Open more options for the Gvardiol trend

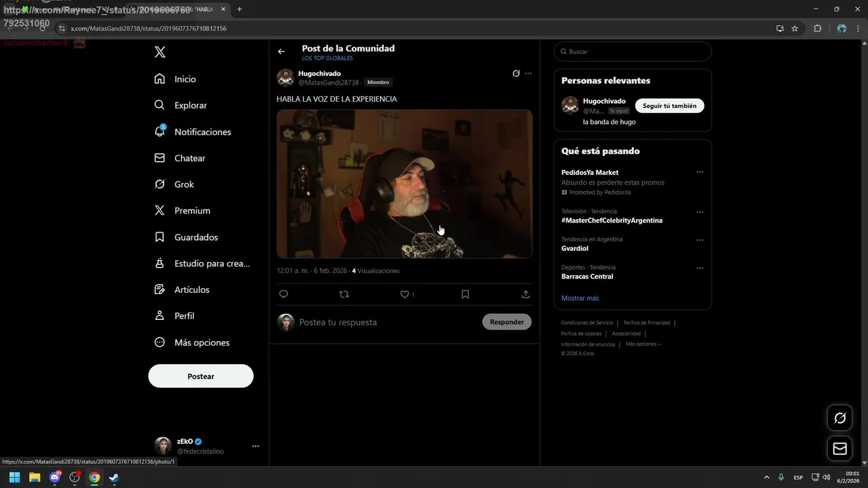700,240
